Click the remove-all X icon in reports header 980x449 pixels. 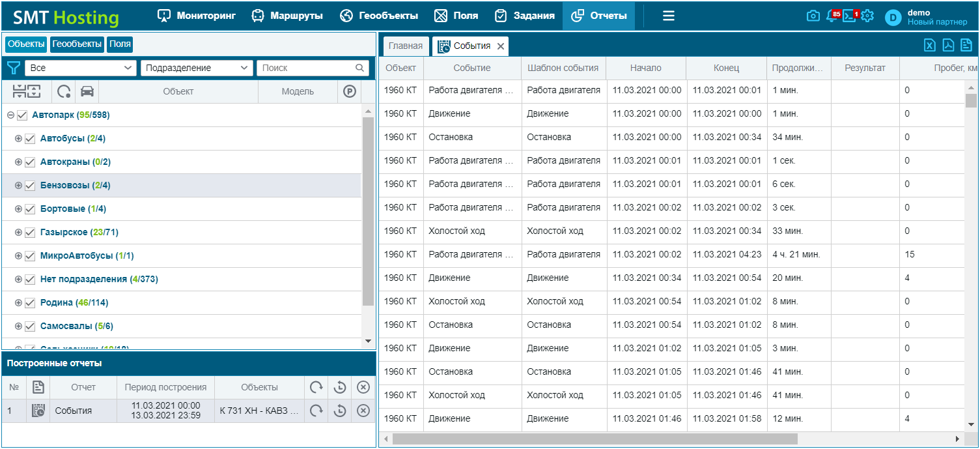(363, 387)
